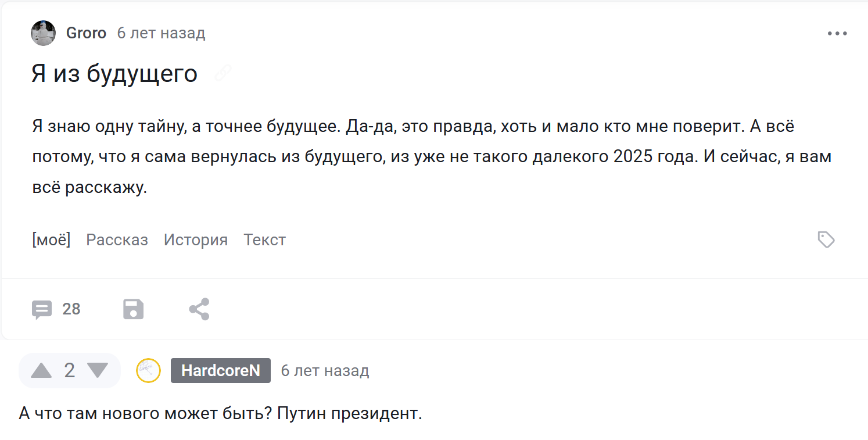Click the tag icon right of the tags row
This screenshot has width=868, height=440.
pyautogui.click(x=826, y=239)
